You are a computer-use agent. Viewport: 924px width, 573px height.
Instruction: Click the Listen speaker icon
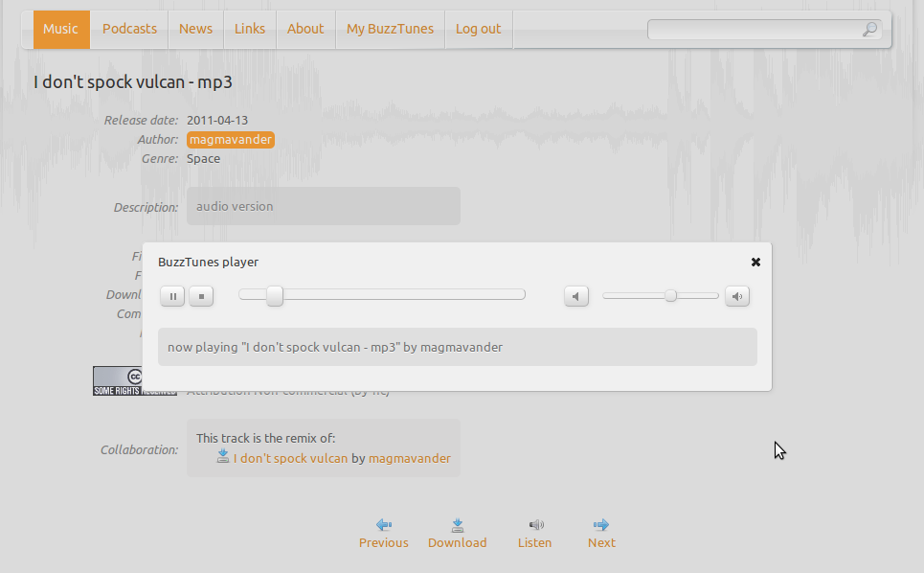point(536,525)
